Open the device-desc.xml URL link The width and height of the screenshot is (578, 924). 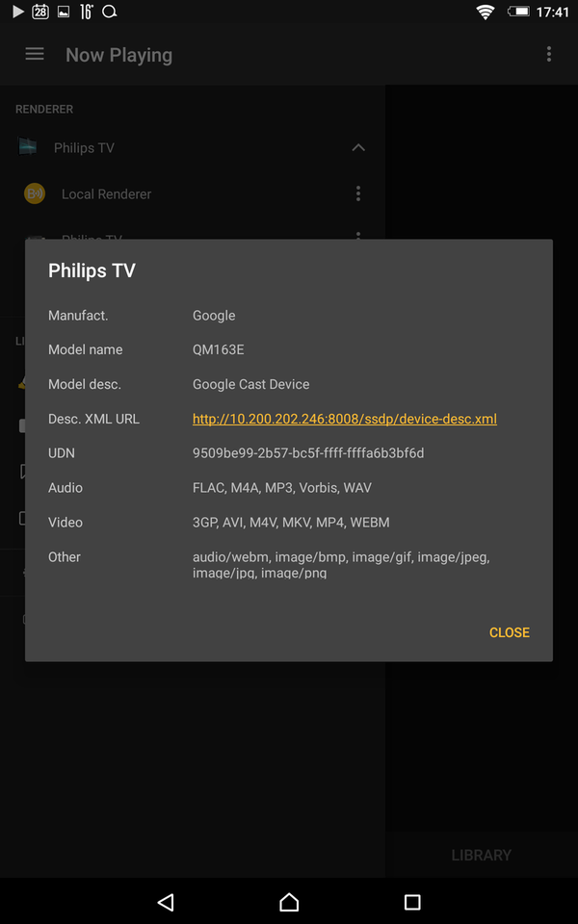click(345, 419)
